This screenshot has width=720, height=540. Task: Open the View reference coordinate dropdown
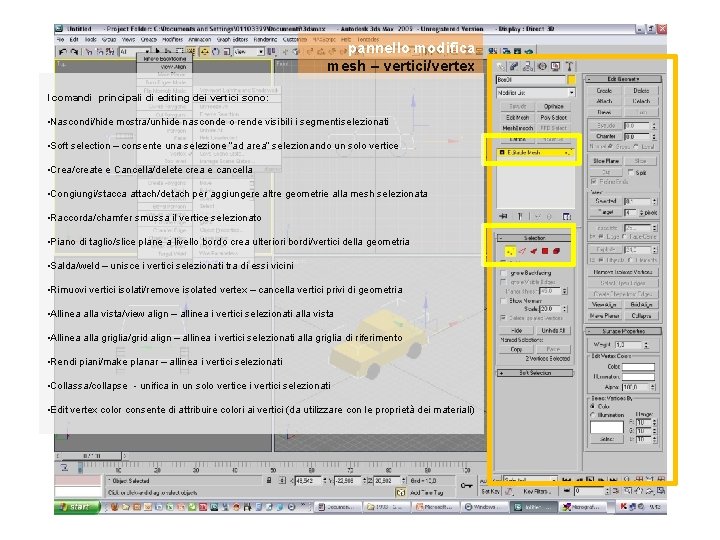pos(249,52)
